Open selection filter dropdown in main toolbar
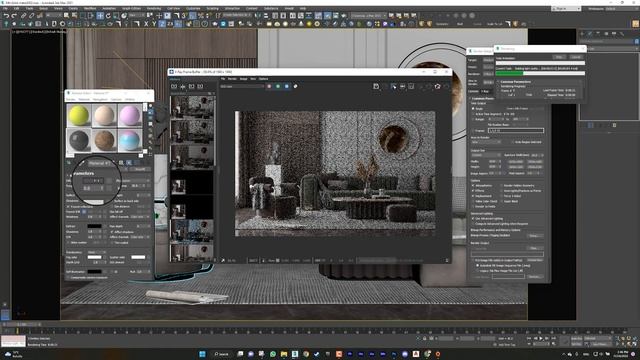Image resolution: width=640 pixels, height=360 pixels. click(53, 16)
